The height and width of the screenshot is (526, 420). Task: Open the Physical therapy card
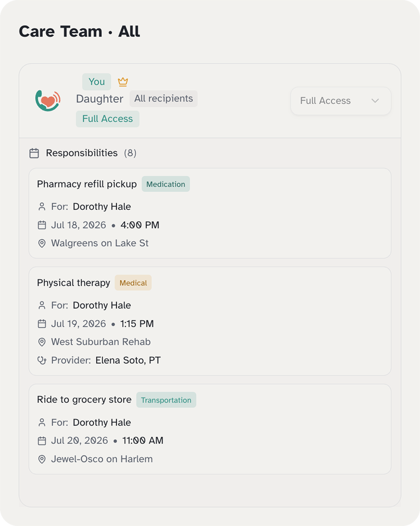(x=210, y=321)
